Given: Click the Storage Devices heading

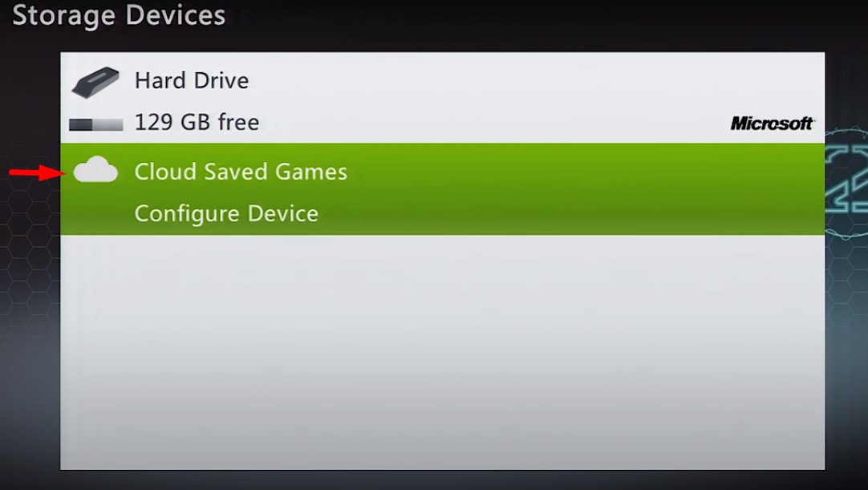Looking at the screenshot, I should (x=119, y=15).
